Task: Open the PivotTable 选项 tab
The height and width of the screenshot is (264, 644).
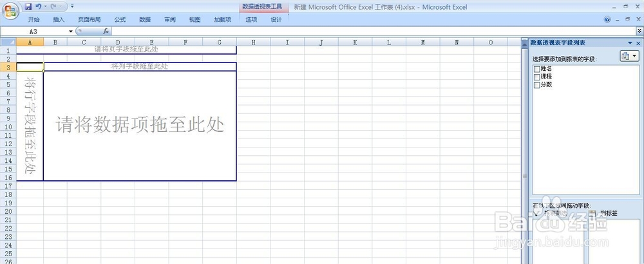Action: click(x=251, y=19)
